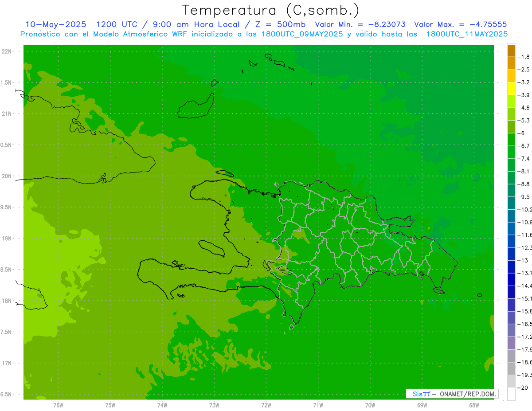Click the '19N' latitude label
532x411 pixels.
6,239
